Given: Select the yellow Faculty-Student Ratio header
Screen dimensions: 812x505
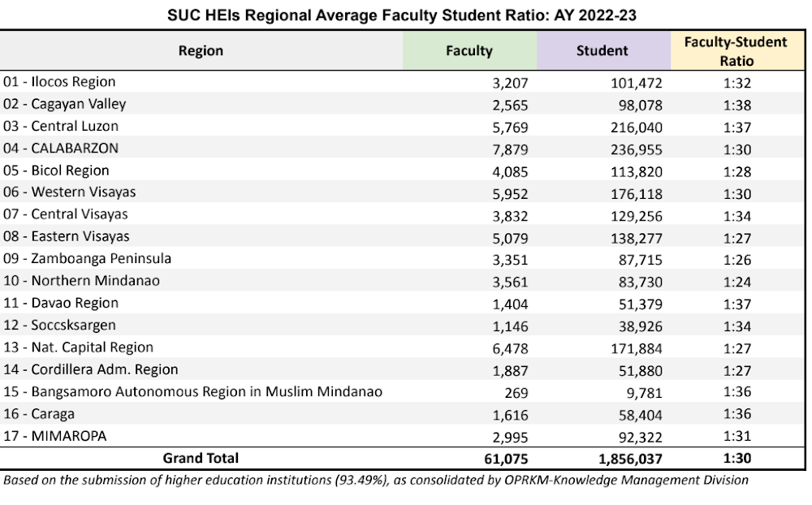Looking at the screenshot, I should (x=736, y=51).
